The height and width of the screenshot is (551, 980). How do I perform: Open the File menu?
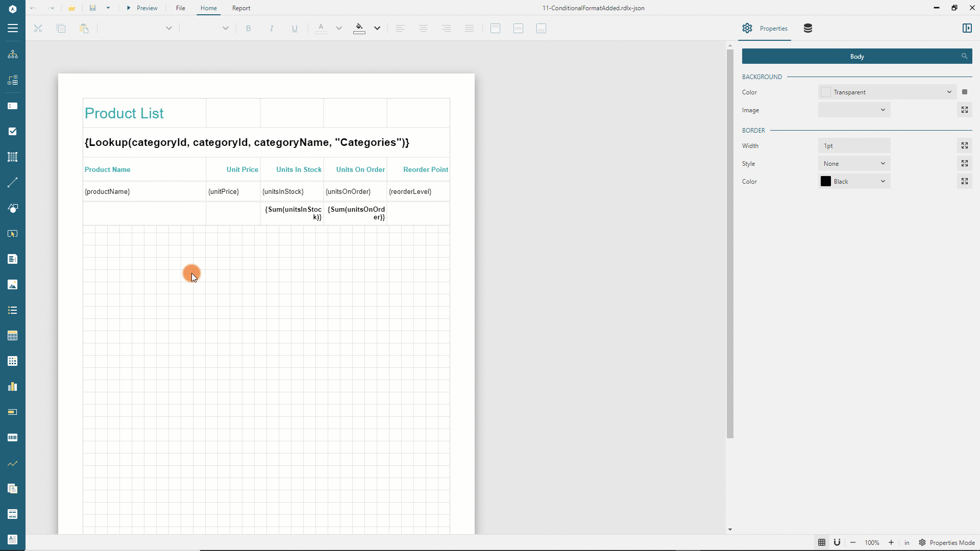[180, 8]
